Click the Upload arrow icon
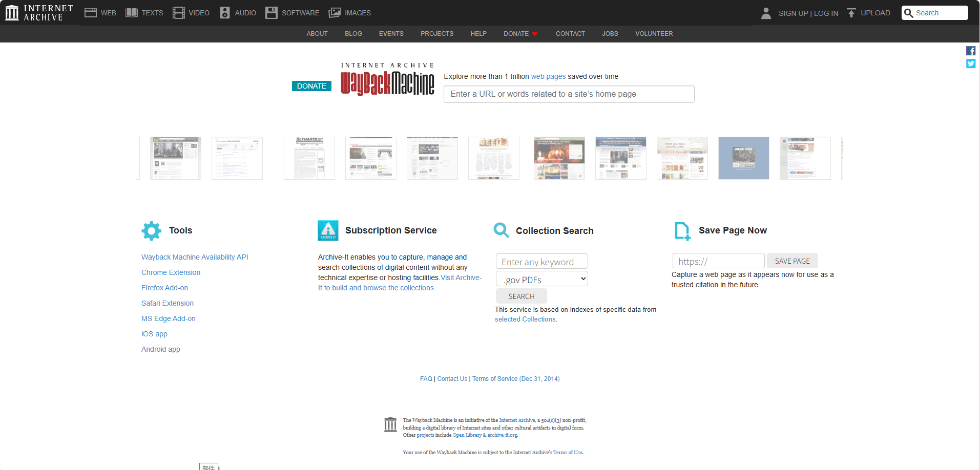 (851, 13)
